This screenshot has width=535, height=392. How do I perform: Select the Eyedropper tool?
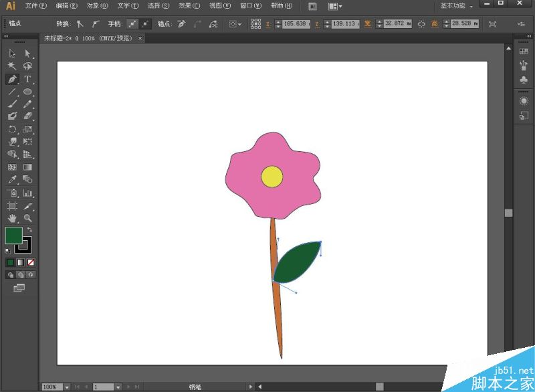[12, 180]
